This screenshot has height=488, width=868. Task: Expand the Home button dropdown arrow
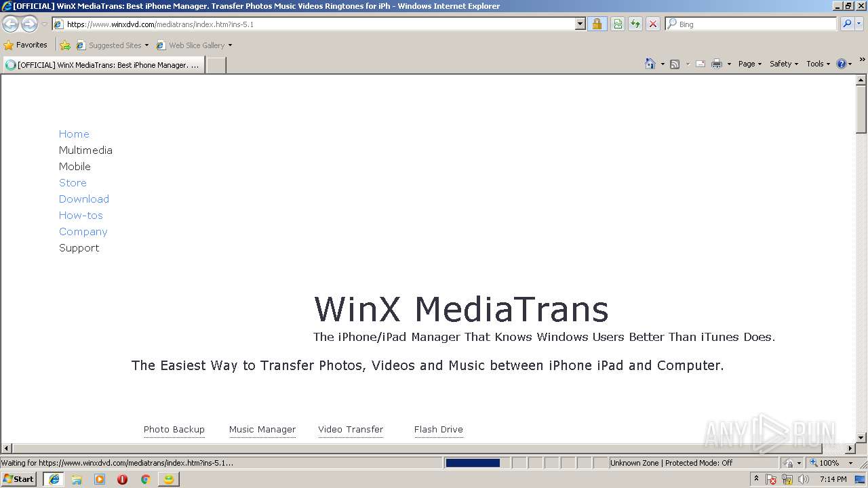coord(663,64)
